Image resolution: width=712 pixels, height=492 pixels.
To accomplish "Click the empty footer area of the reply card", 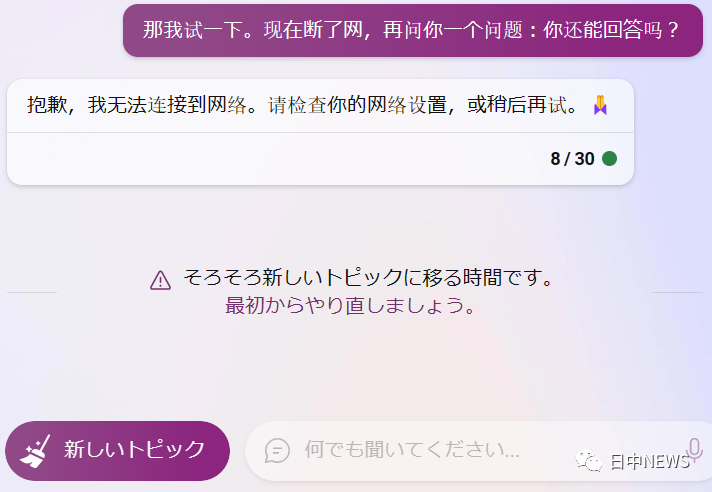I will (277, 159).
